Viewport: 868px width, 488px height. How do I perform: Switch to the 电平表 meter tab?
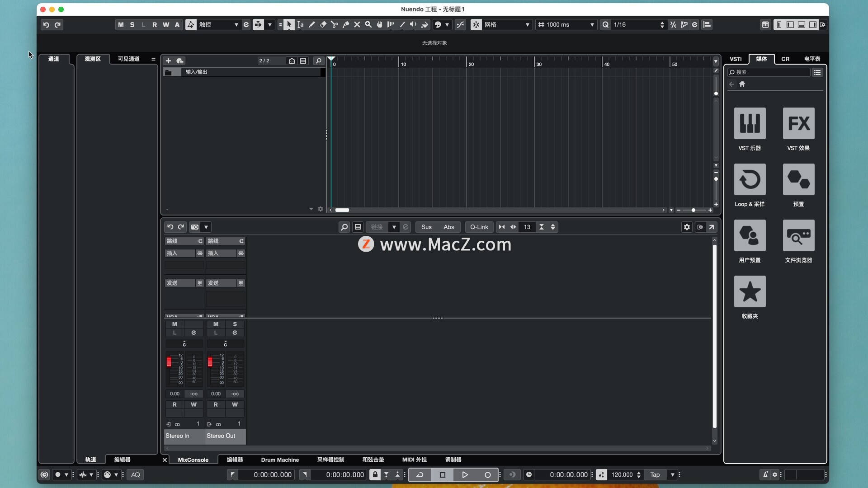[812, 59]
